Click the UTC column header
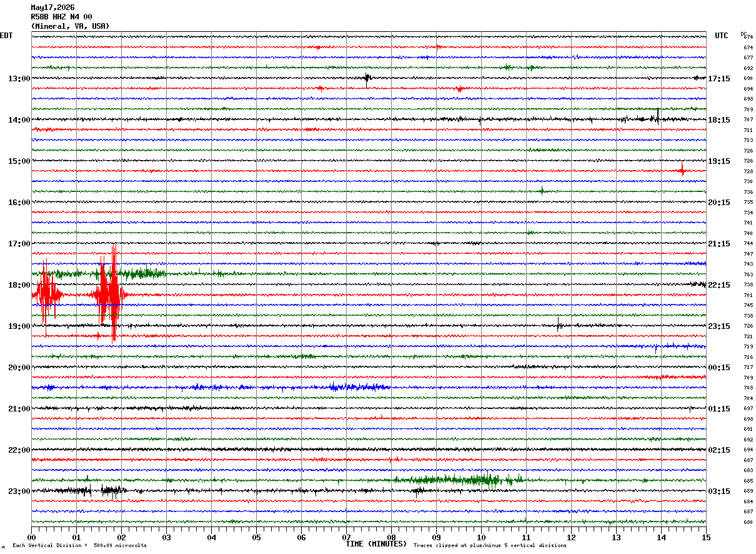Screen dimensions: 756x554 coord(722,36)
